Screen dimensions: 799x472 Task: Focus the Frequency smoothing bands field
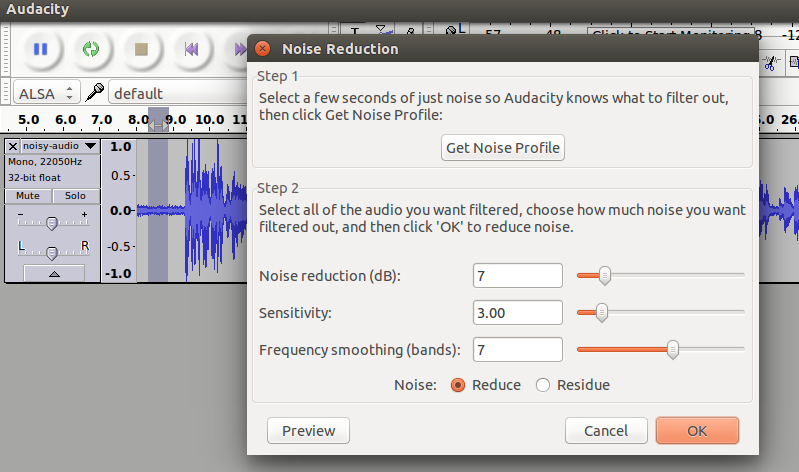point(518,350)
